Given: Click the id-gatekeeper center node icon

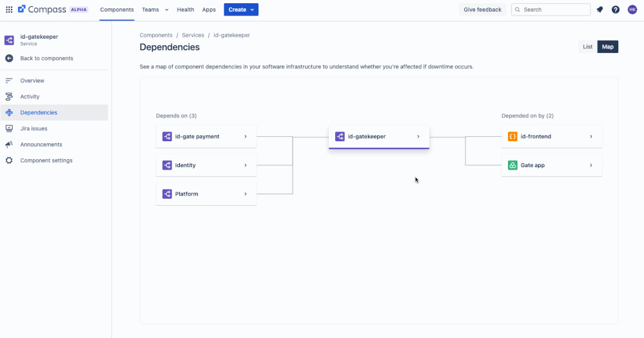Looking at the screenshot, I should coord(340,137).
